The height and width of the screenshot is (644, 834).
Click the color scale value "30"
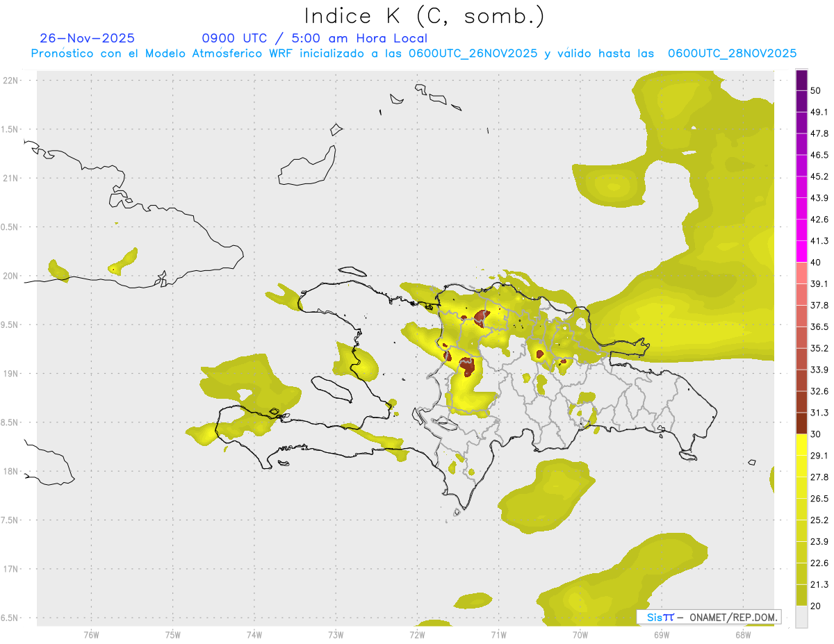[x=816, y=434]
